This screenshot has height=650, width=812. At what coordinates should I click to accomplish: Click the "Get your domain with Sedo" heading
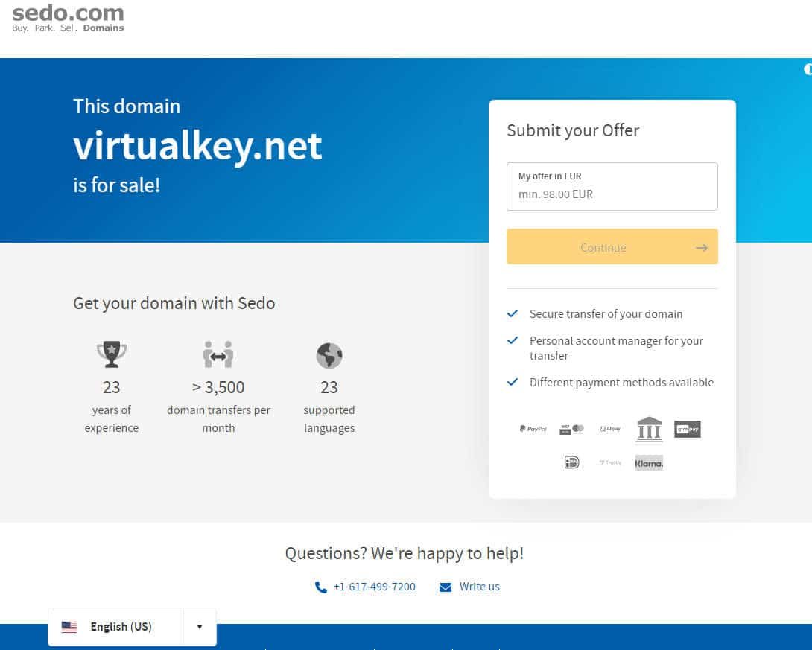174,303
